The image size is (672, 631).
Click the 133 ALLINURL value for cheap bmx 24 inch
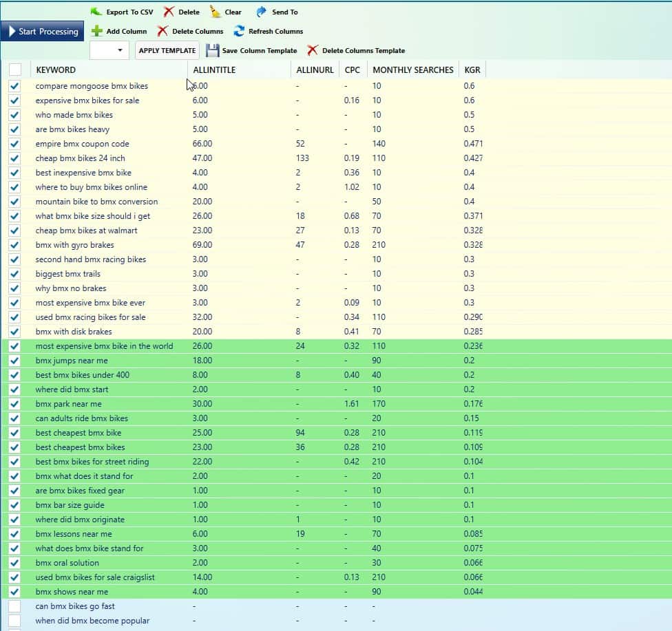click(302, 158)
